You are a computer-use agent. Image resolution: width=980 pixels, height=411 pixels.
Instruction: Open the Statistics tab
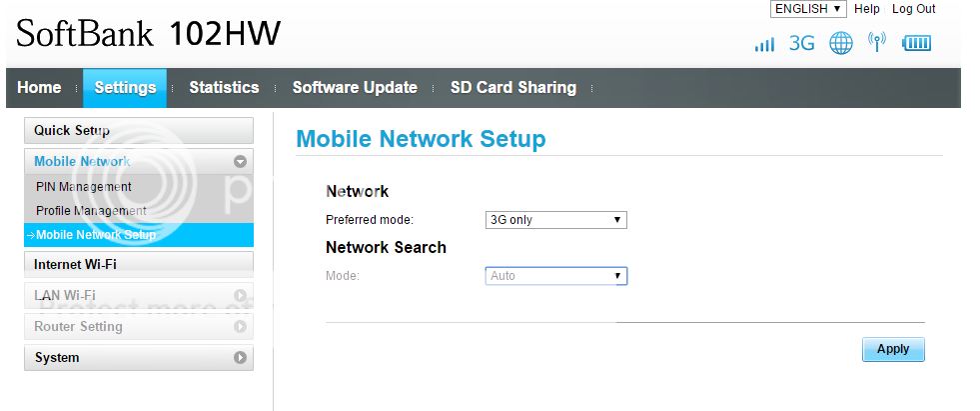click(x=224, y=88)
